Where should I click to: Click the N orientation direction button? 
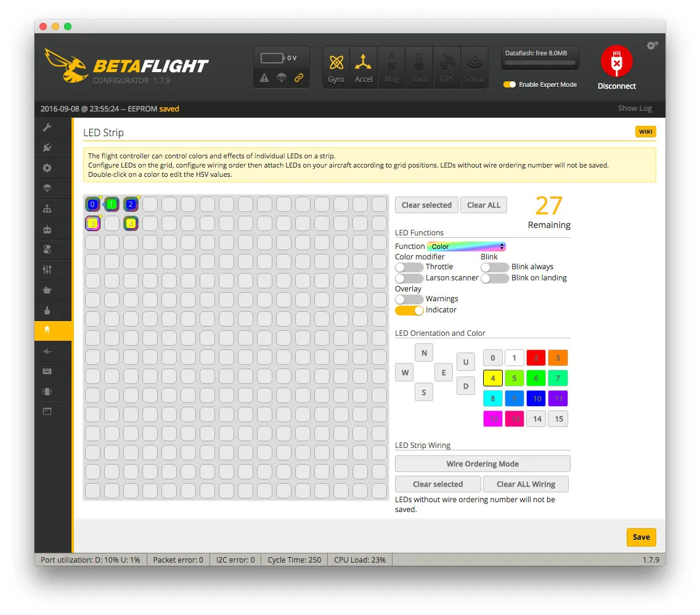coord(424,353)
